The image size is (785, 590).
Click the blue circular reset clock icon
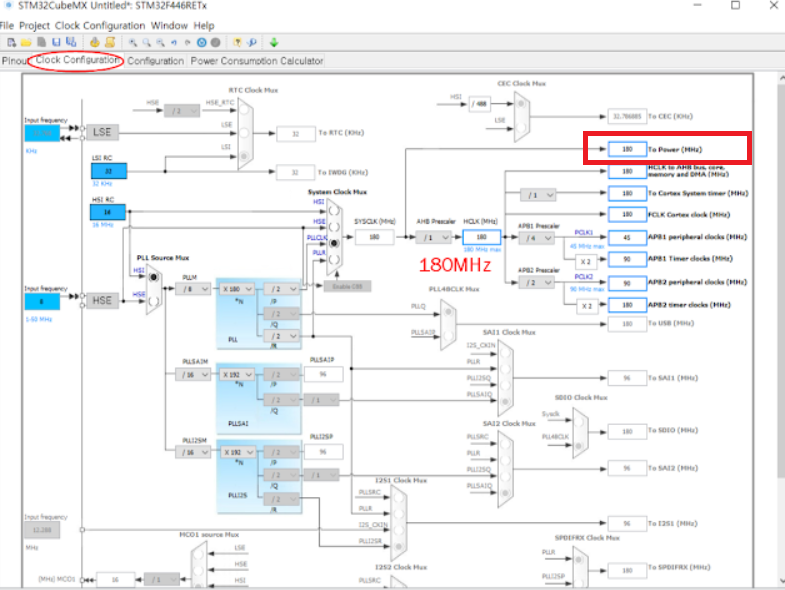[201, 43]
